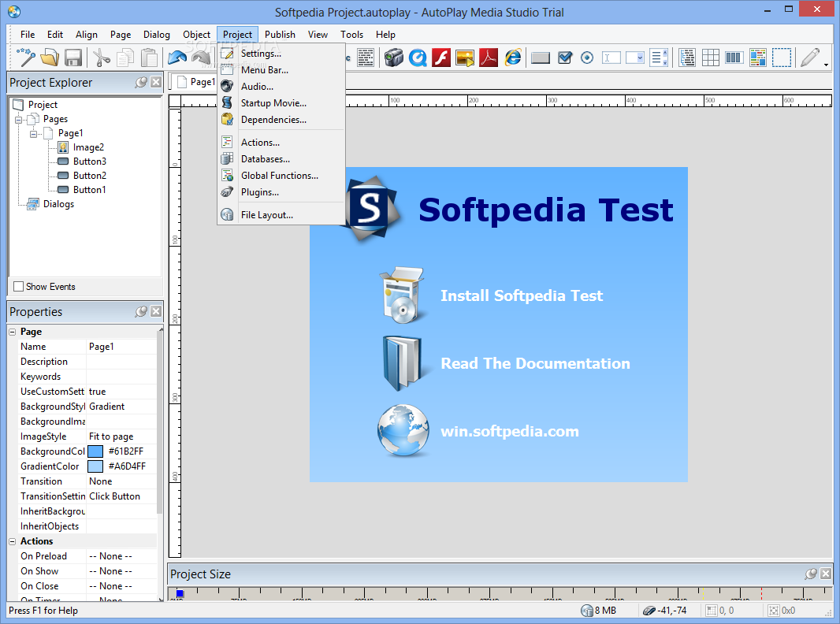Click the New Project wand icon
The width and height of the screenshot is (840, 624).
tap(25, 58)
